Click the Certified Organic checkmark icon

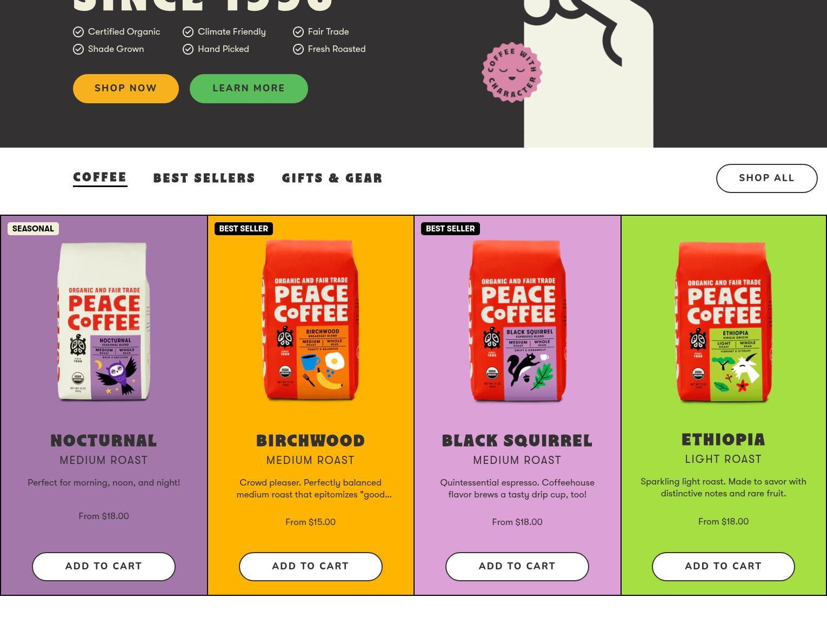(78, 32)
